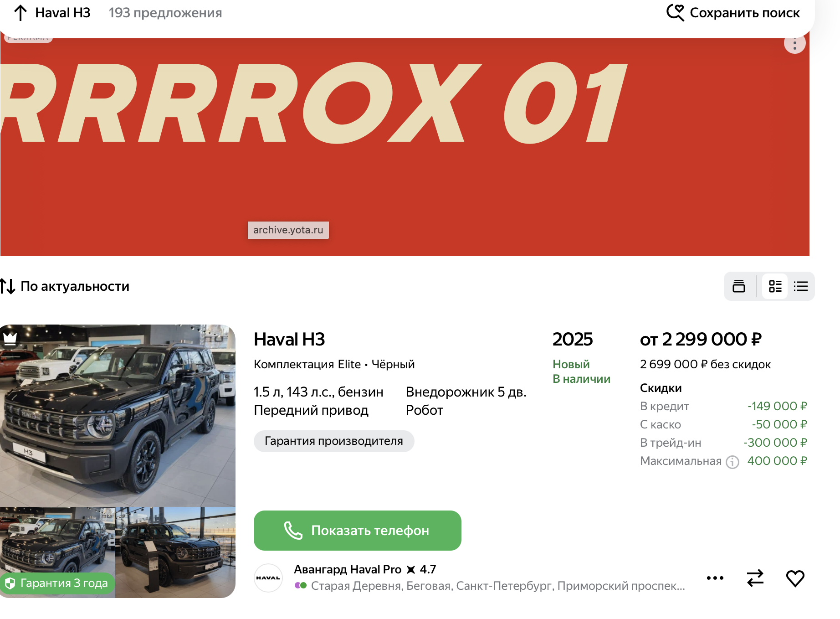840x619 pixels.
Task: Switch to the compact list view
Action: point(800,286)
